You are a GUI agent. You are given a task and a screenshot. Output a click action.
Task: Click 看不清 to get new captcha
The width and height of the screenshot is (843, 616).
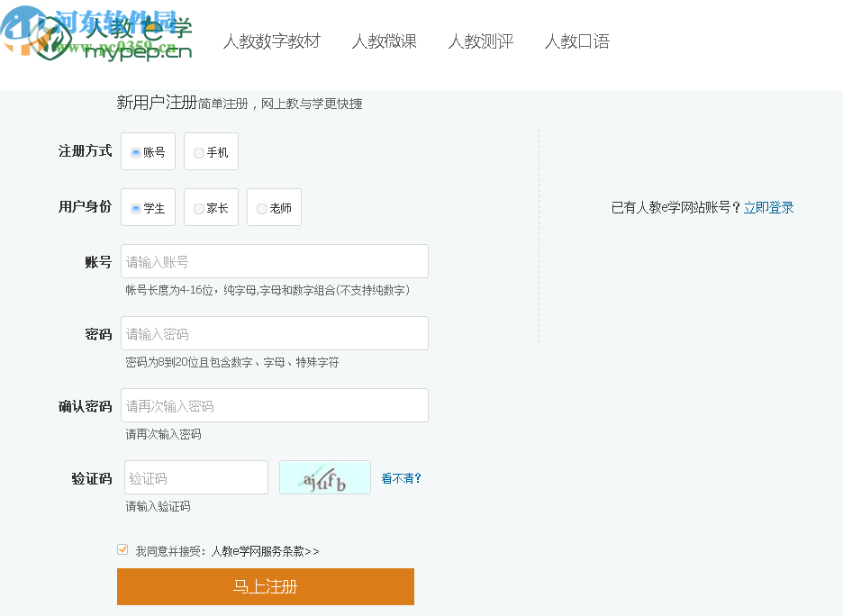tap(400, 477)
